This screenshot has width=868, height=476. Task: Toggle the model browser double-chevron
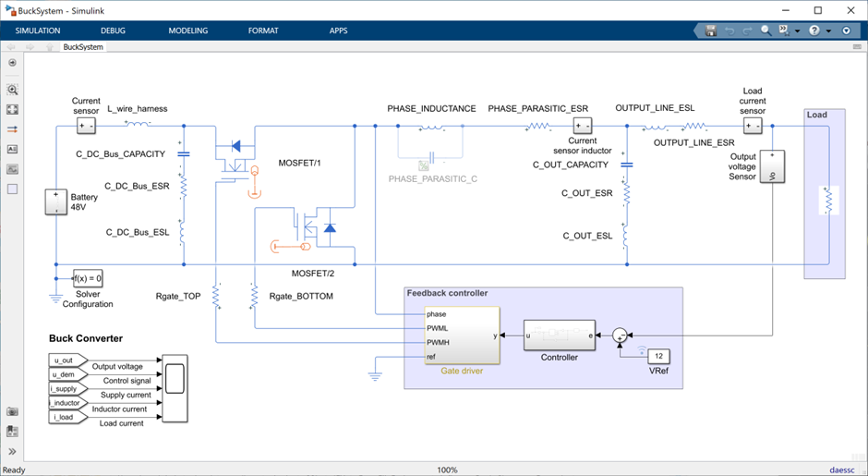pyautogui.click(x=13, y=452)
